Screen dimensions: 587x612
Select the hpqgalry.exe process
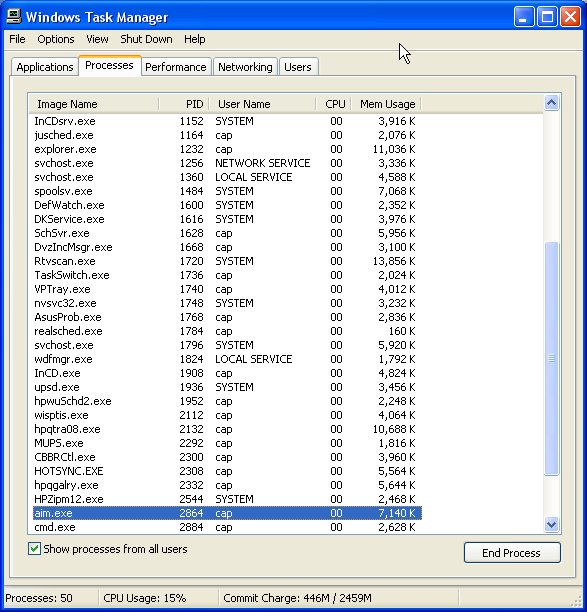[227, 485]
